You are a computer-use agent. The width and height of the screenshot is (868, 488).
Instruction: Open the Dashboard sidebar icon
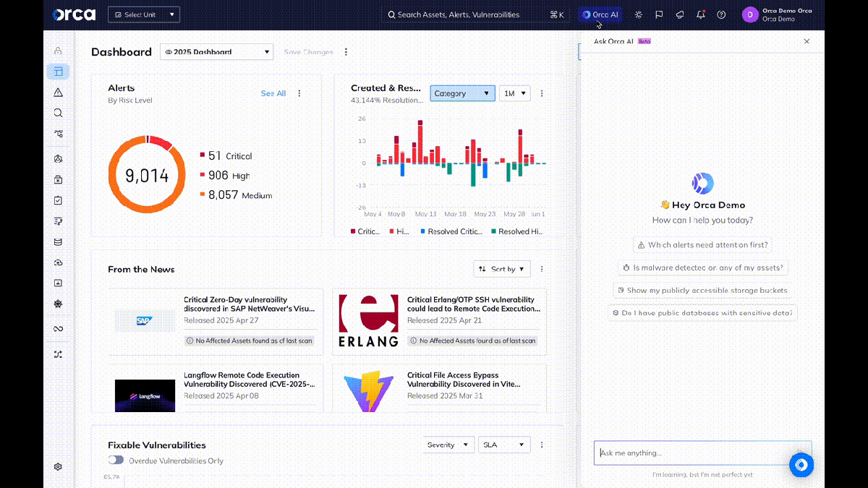pyautogui.click(x=58, y=71)
